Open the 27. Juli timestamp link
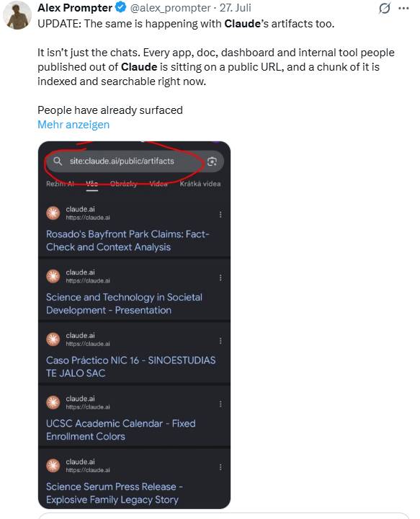Image resolution: width=420 pixels, height=519 pixels. pos(235,8)
